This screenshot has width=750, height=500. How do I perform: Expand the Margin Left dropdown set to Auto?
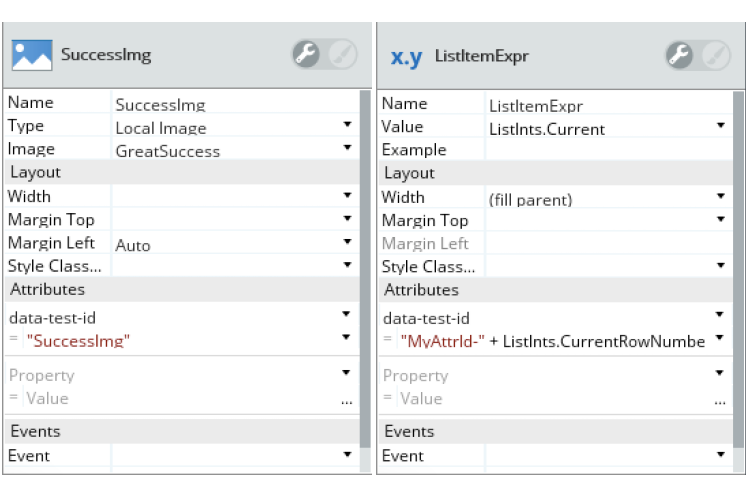347,242
